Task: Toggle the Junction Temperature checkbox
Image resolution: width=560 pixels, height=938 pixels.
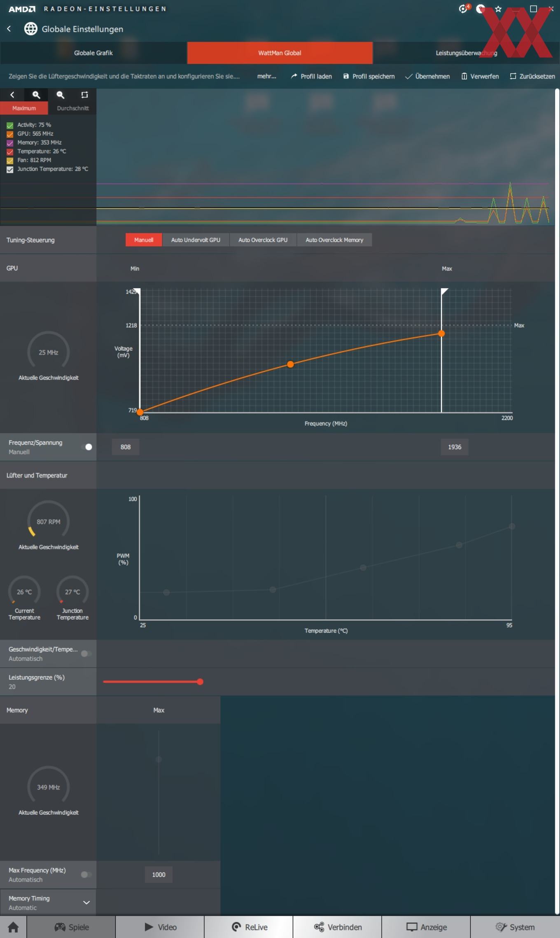Action: point(10,169)
